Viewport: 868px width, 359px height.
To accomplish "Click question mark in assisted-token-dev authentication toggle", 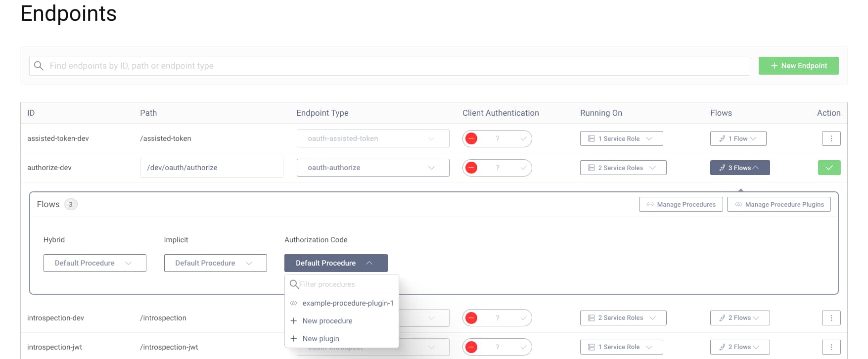I will 498,138.
